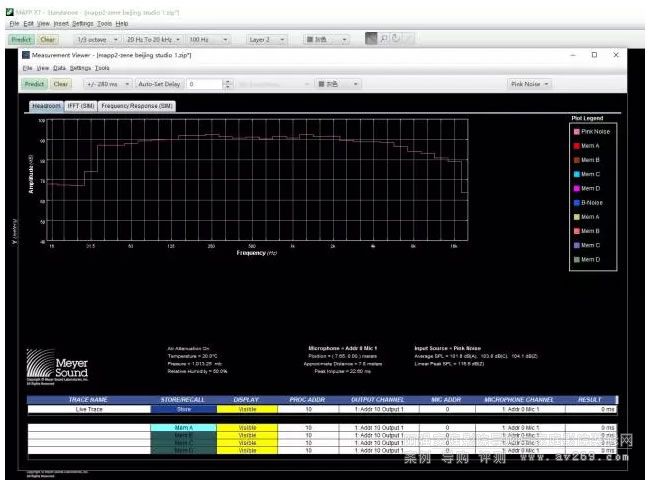Image resolution: width=651 pixels, height=488 pixels.
Task: Click the Auto-Set Delay value field
Action: point(204,84)
